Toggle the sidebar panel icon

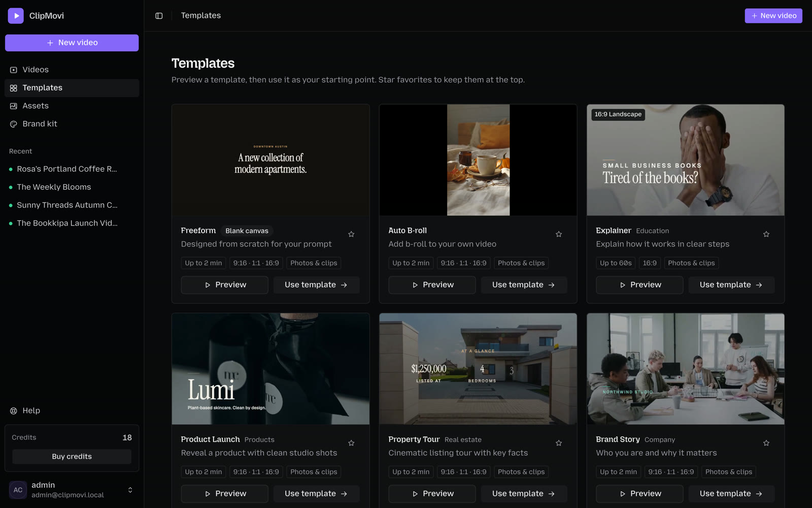coord(159,16)
